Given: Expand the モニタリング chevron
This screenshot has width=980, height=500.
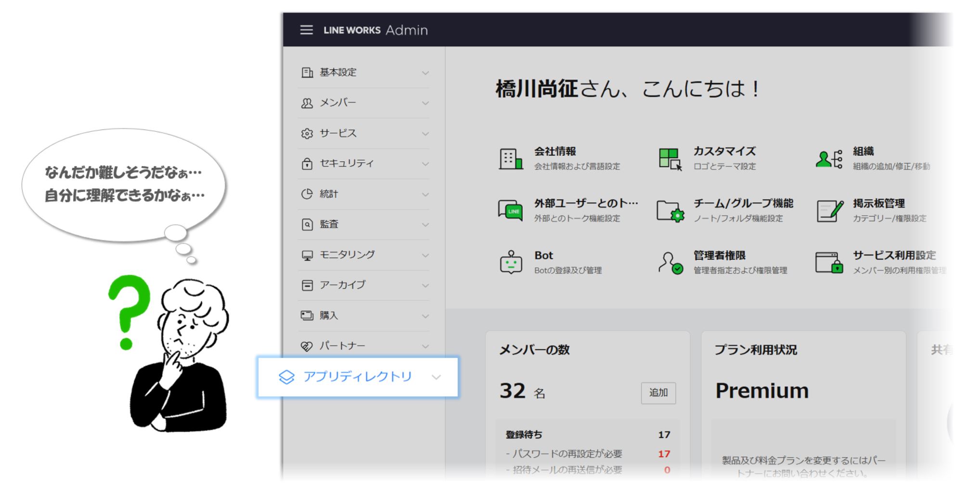Looking at the screenshot, I should tap(425, 255).
